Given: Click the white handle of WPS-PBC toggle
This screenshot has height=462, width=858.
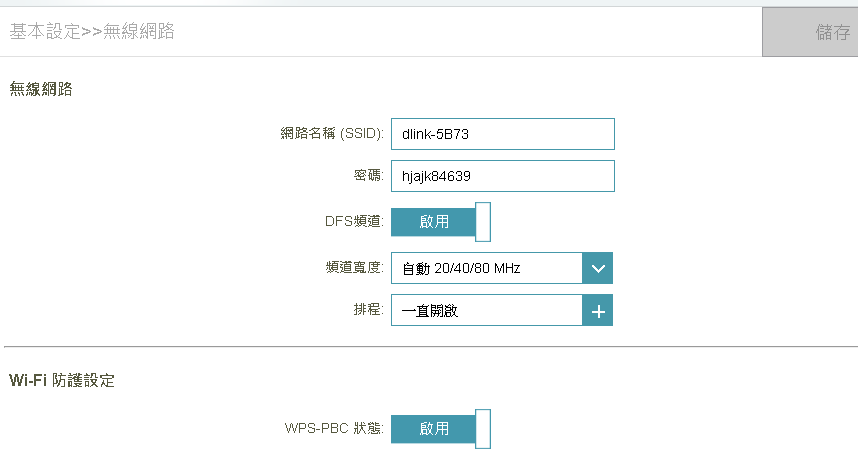Looking at the screenshot, I should 483,429.
